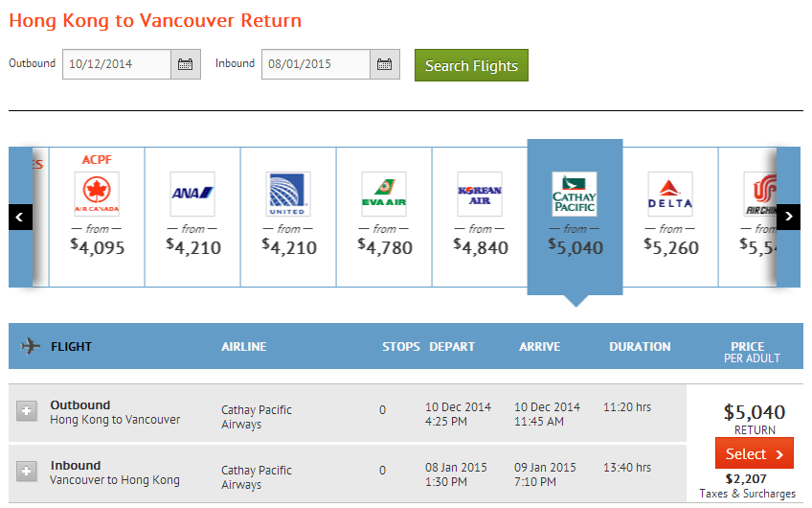
Task: Edit the Inbound date field
Action: (x=315, y=64)
